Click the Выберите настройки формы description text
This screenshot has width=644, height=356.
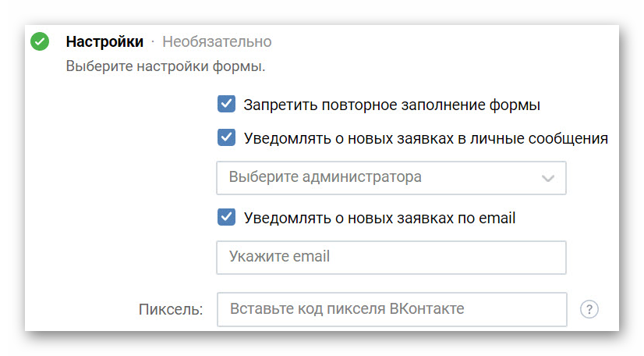point(165,66)
